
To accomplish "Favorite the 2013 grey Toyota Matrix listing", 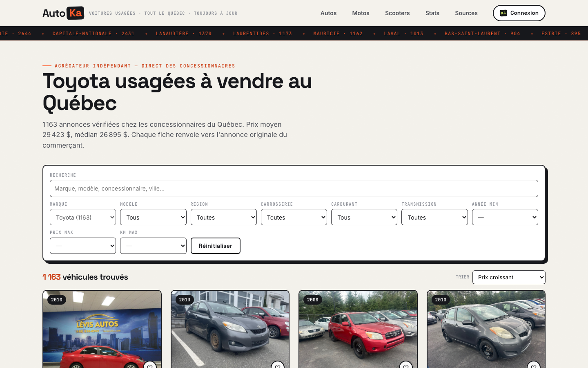I will [278, 365].
